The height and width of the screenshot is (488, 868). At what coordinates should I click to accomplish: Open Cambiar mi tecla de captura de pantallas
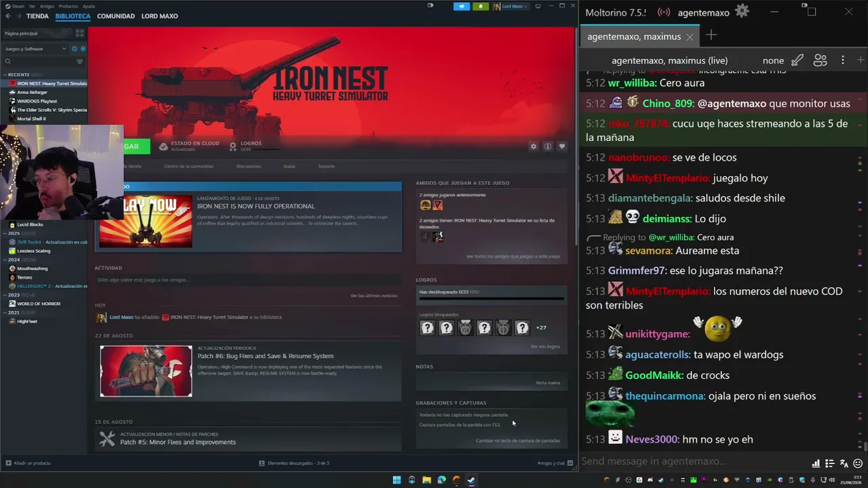pyautogui.click(x=518, y=441)
